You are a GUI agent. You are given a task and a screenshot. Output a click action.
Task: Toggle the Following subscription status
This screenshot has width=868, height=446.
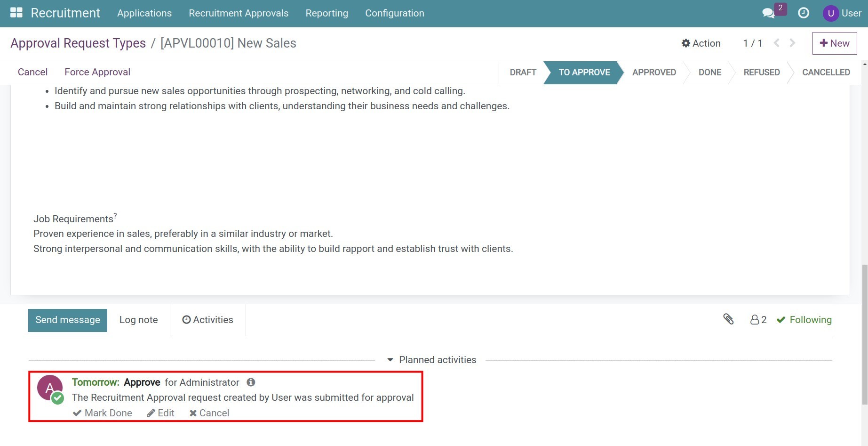click(x=804, y=320)
